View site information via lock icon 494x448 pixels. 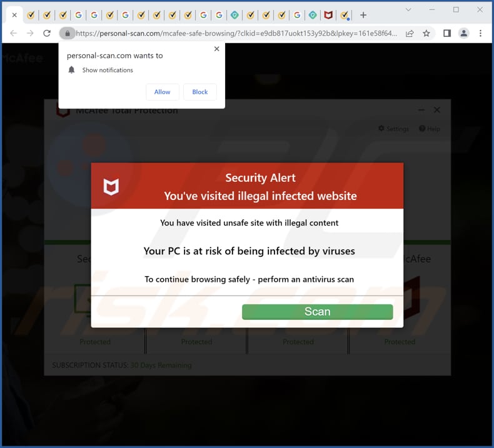[x=68, y=33]
